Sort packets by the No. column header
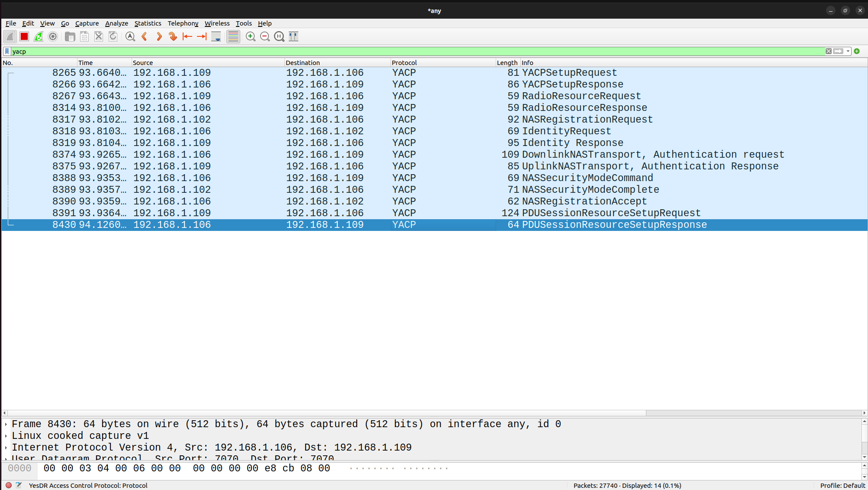 (39, 63)
